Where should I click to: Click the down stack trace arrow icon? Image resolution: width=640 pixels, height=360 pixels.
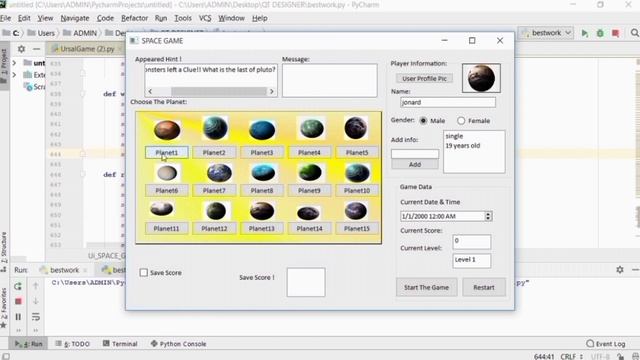36,301
